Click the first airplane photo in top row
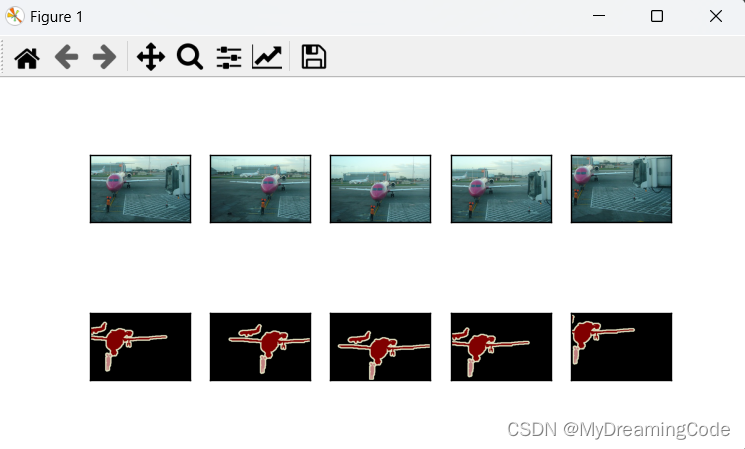745x449 pixels. point(141,189)
